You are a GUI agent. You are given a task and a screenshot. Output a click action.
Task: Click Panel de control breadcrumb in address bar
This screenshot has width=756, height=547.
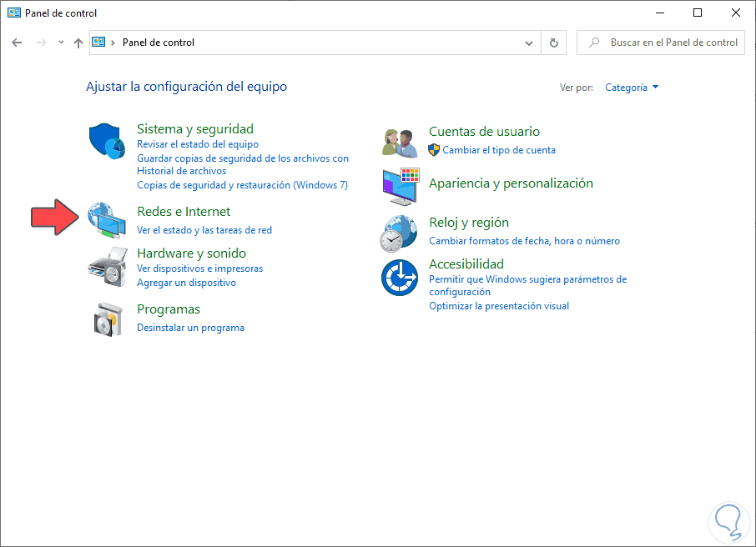(159, 43)
